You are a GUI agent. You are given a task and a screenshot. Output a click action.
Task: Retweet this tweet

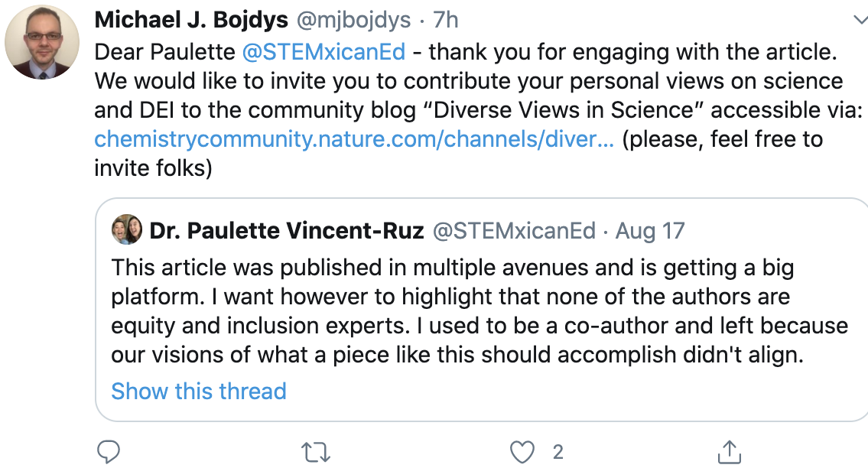[x=314, y=452]
